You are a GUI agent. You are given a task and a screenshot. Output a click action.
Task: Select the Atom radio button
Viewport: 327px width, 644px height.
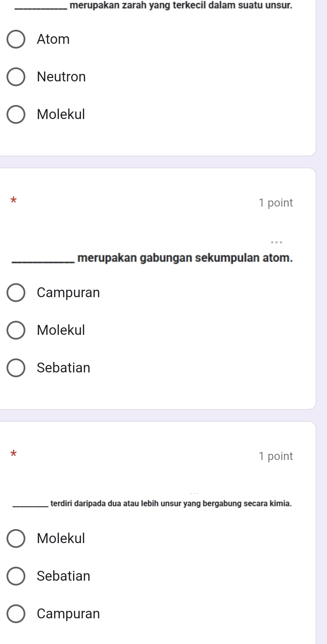16,39
